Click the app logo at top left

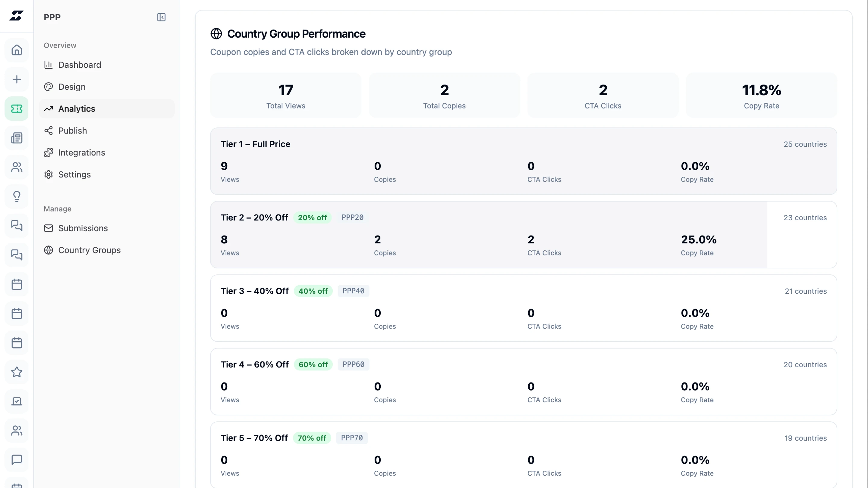coord(16,15)
